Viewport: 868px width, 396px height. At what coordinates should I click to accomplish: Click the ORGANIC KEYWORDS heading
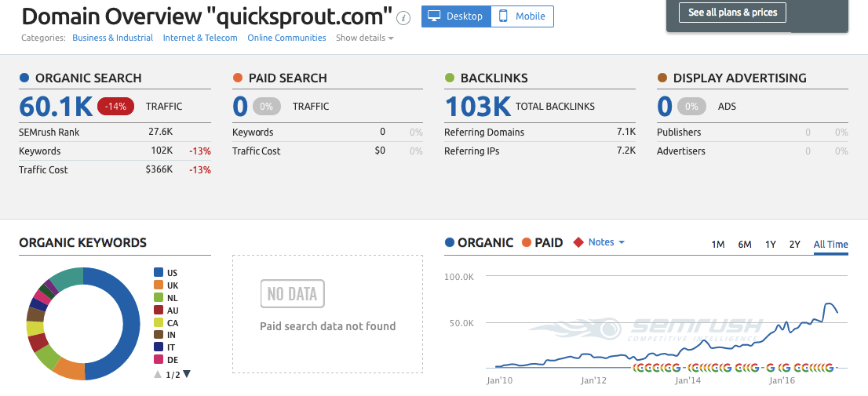(82, 242)
